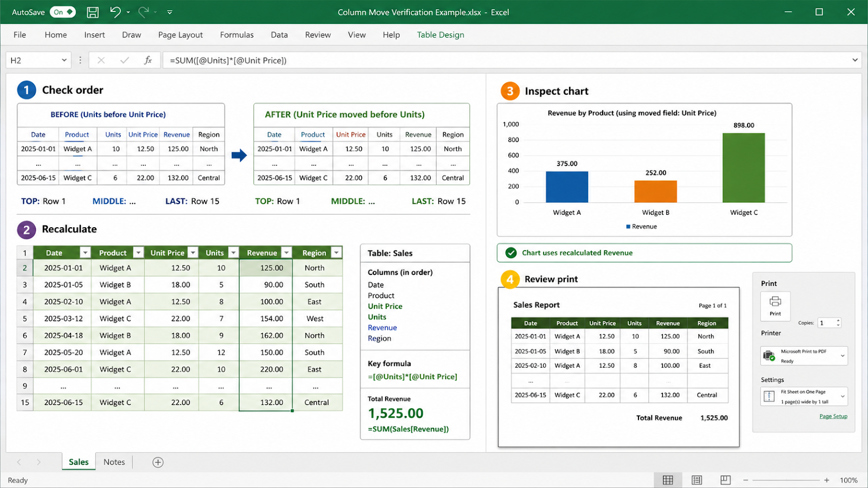868x488 pixels.
Task: Click the Fit Sheet page icon
Action: (769, 396)
